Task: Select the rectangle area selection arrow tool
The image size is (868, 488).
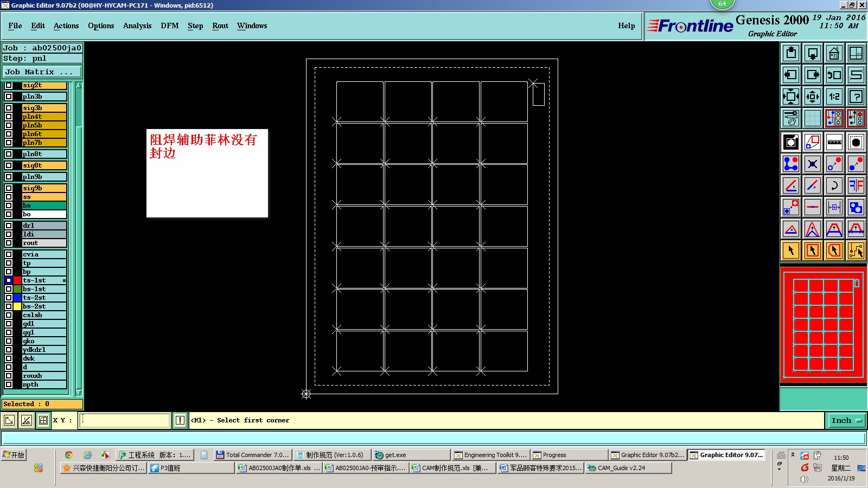Action: pyautogui.click(x=813, y=251)
